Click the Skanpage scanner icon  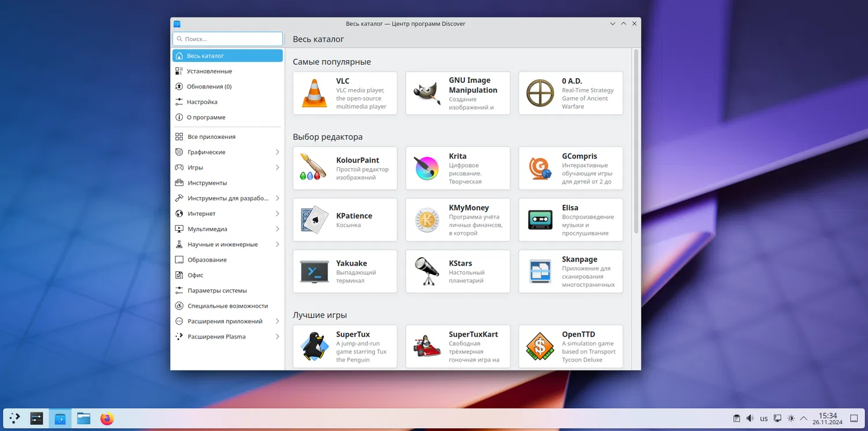pos(540,271)
